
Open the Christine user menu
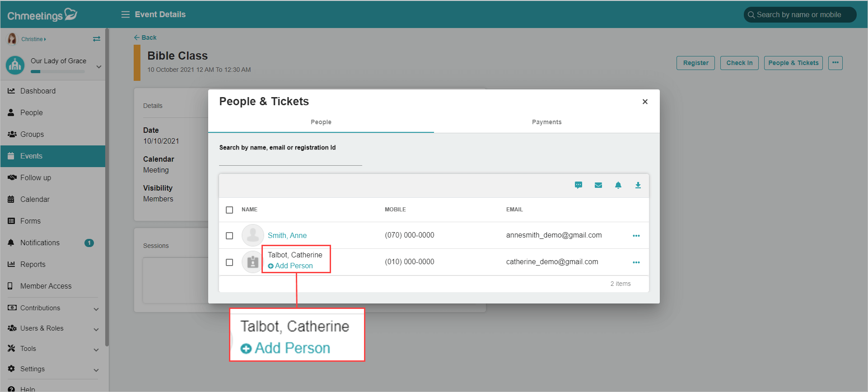pos(33,39)
